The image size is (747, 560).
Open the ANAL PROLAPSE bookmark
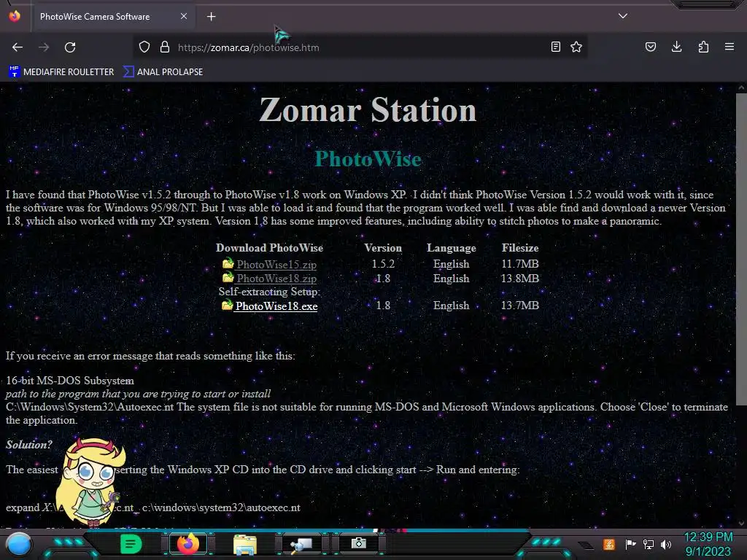(x=163, y=72)
